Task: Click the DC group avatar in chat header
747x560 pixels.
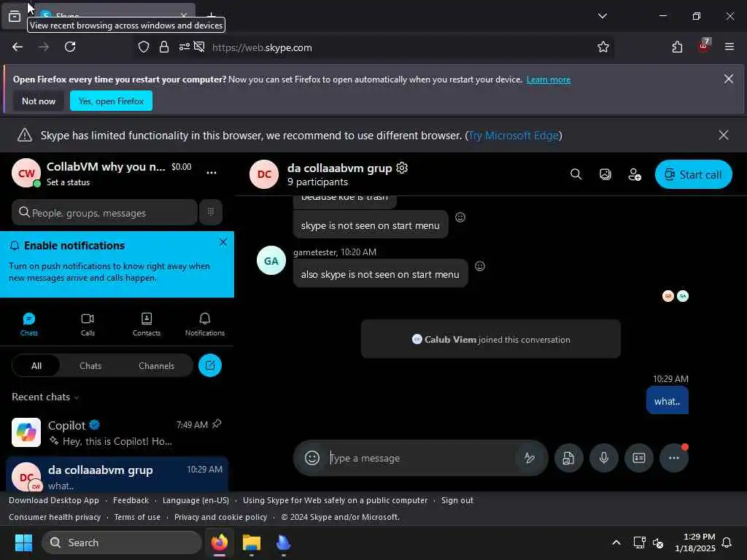Action: (x=264, y=174)
